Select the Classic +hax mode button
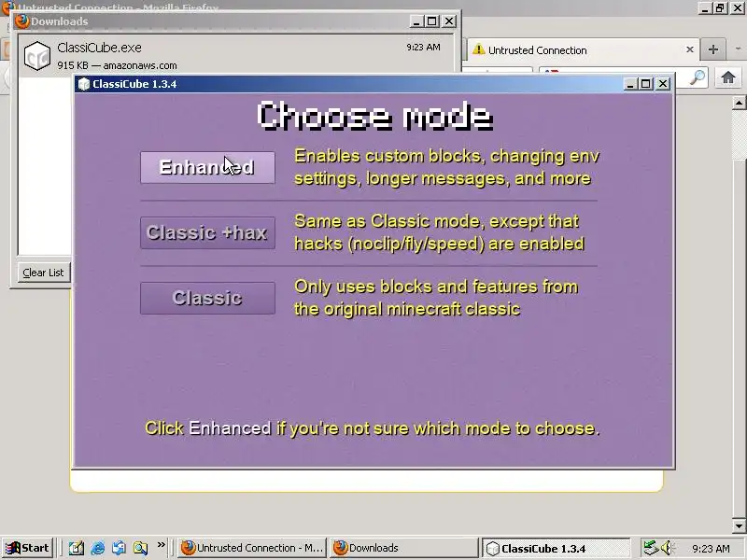 pos(207,232)
